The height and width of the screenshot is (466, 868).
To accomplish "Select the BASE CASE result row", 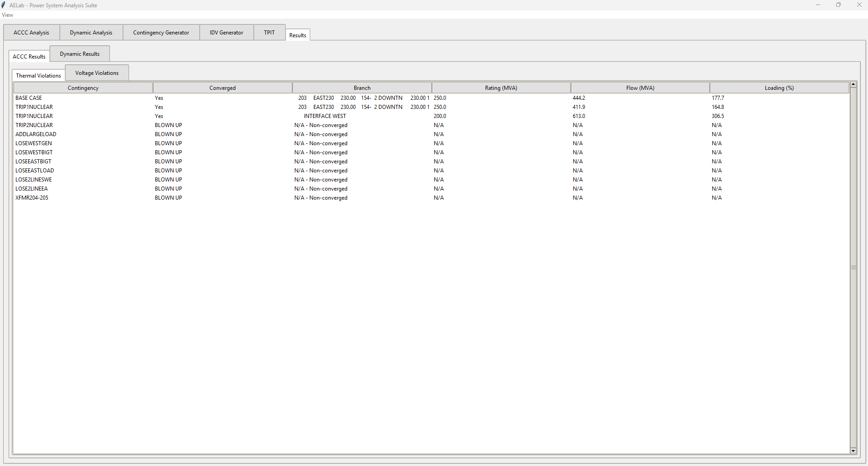I will (182, 98).
